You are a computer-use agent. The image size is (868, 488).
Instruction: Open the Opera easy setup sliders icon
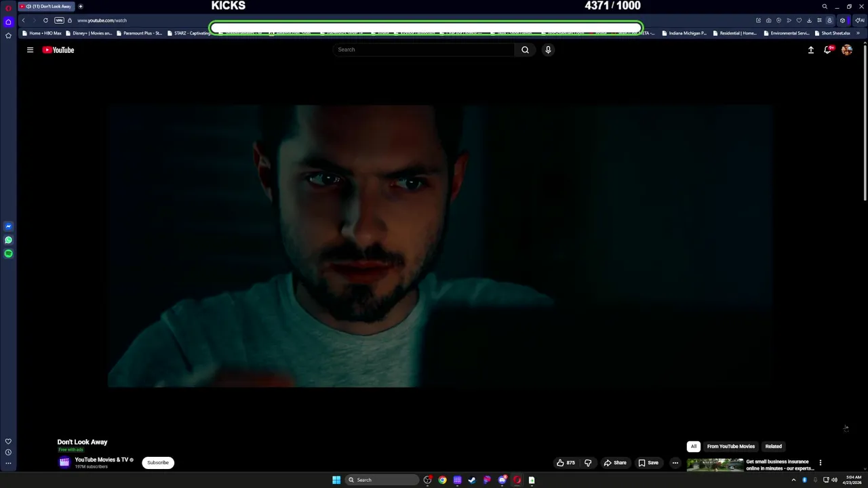coord(819,20)
